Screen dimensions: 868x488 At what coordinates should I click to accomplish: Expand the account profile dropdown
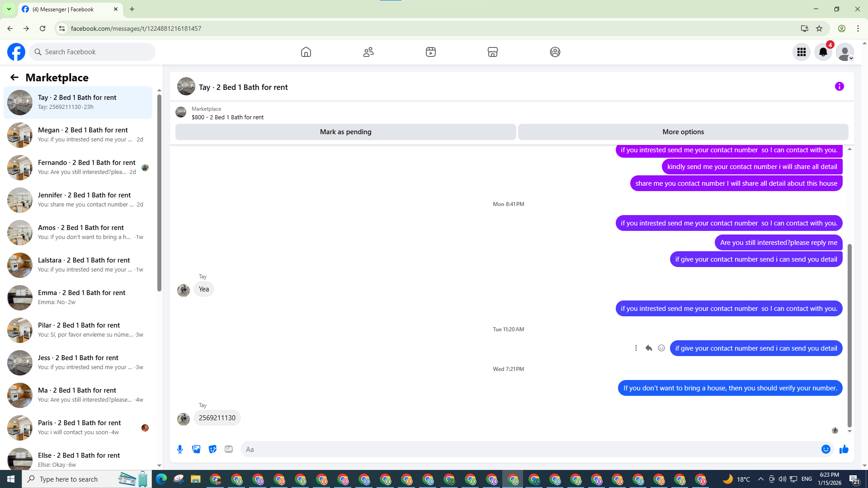(x=844, y=52)
